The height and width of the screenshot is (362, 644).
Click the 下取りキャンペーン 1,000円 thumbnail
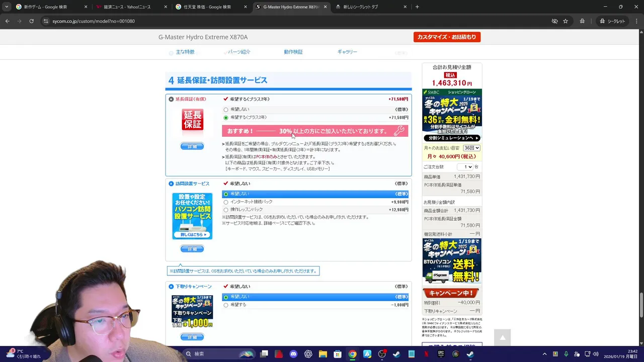pyautogui.click(x=192, y=312)
